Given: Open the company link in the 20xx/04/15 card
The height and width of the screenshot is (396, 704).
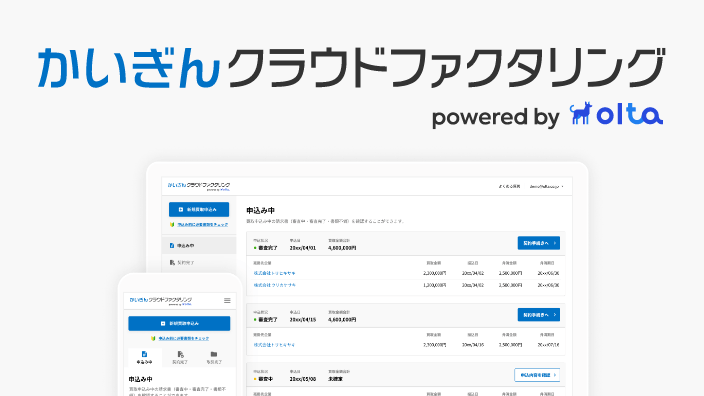Looking at the screenshot, I should tap(274, 345).
